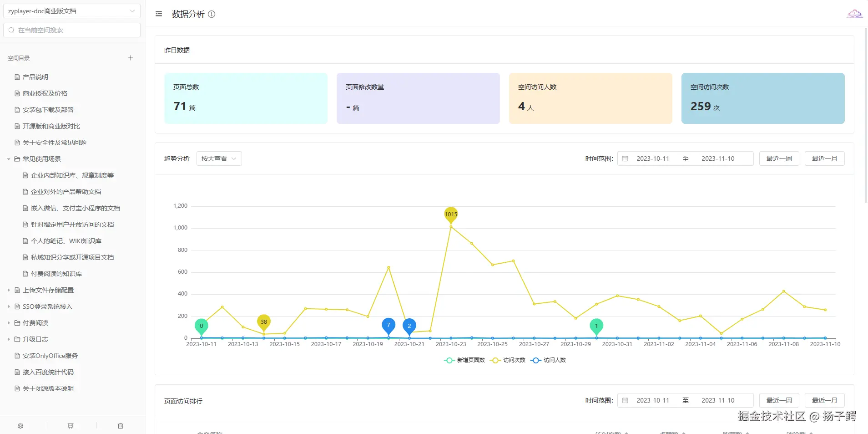Viewport: 868px width, 434px height.
Task: Open the 接入百度统计代码 document
Action: point(48,372)
